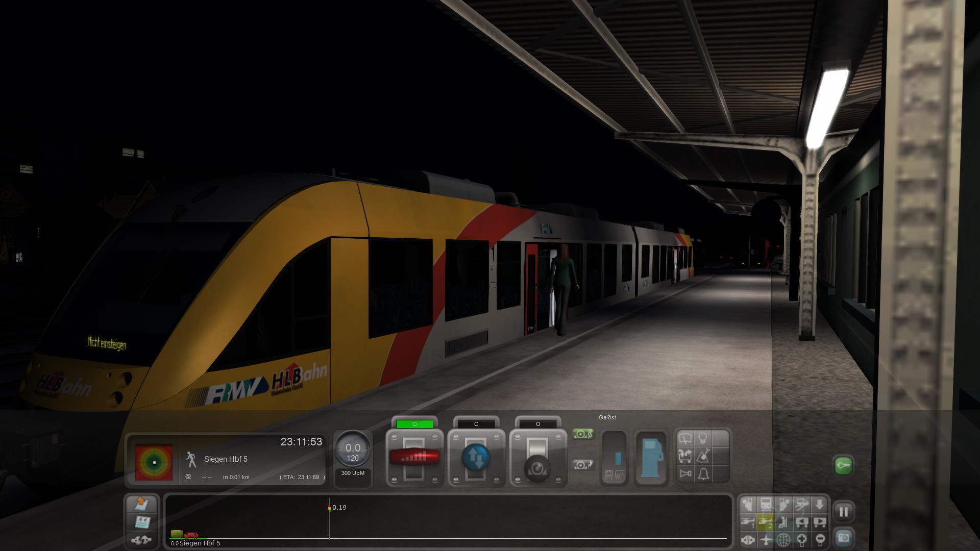Viewport: 980px width, 551px height.
Task: Open the world map globe icon
Action: [783, 539]
